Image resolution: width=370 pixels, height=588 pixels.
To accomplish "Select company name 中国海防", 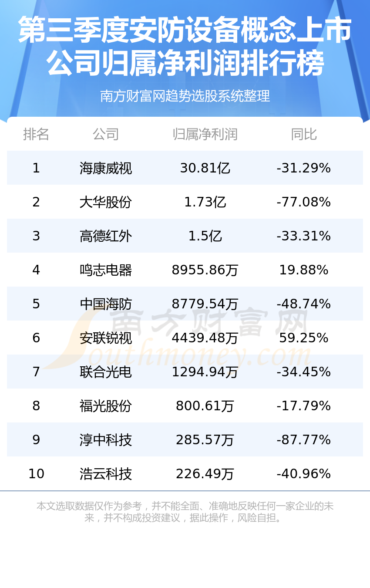I will (x=106, y=304).
